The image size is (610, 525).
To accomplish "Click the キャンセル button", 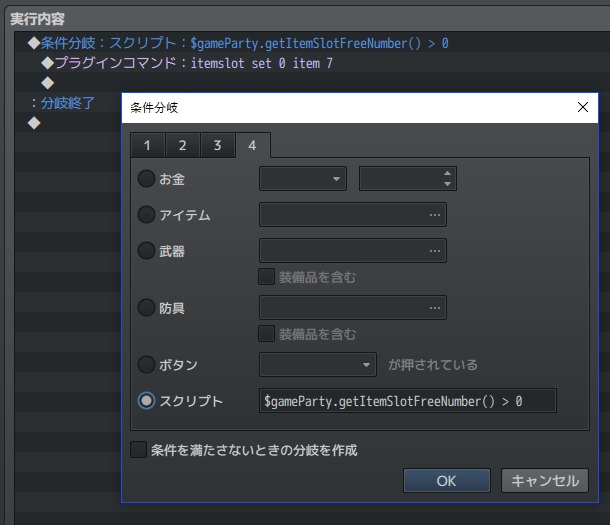I will 545,481.
